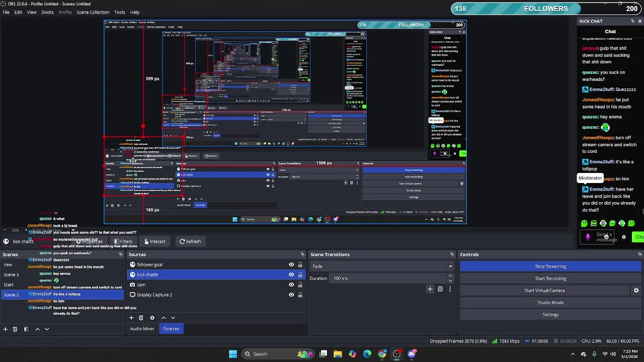Screen dimensions: 644x362
Task: Decrease transition duration with down arrow
Action: [450, 281]
